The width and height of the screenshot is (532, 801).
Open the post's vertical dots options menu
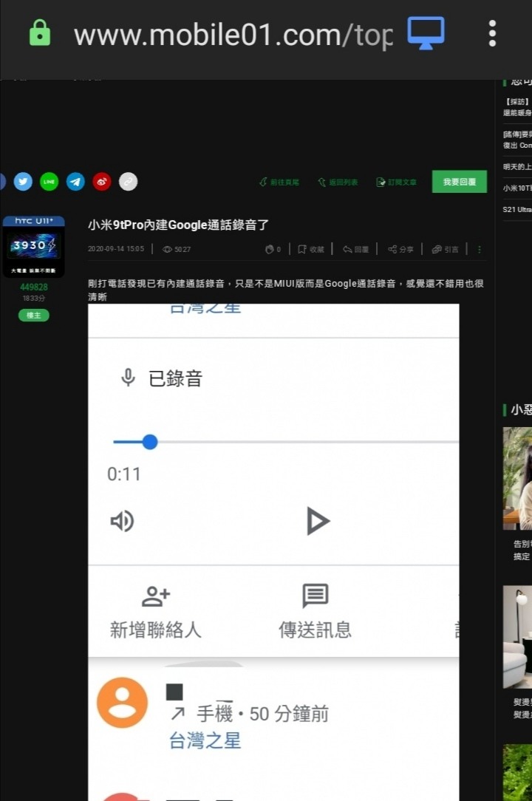tap(479, 249)
